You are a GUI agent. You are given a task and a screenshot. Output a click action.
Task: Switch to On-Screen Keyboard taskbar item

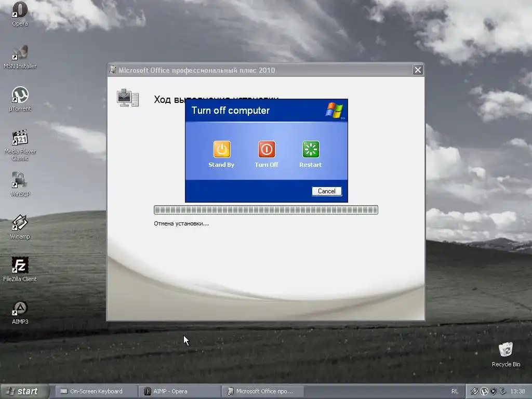pos(96,391)
